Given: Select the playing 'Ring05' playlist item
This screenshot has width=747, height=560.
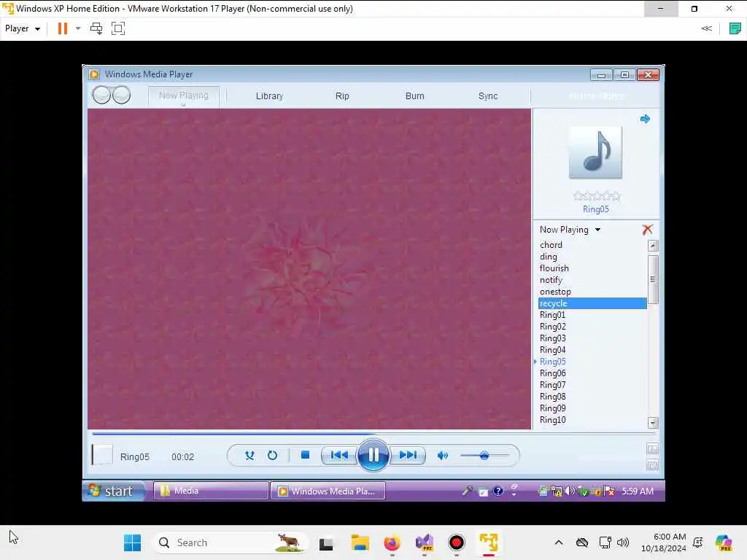Looking at the screenshot, I should tap(553, 362).
